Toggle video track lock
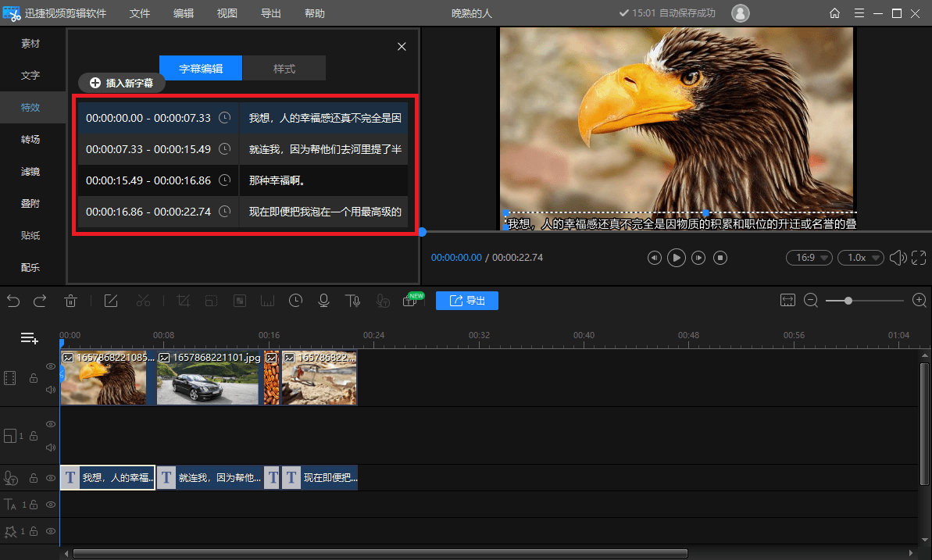932x560 pixels. coord(34,378)
